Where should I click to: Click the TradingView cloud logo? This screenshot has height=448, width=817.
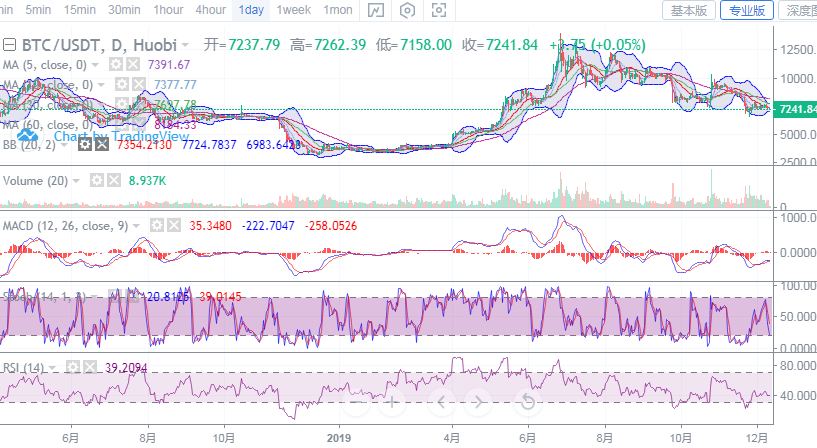pyautogui.click(x=28, y=136)
